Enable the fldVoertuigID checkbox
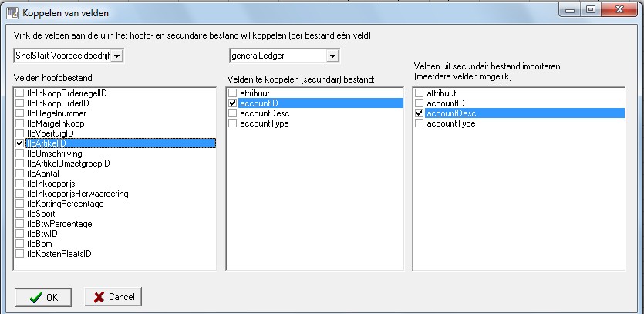Screen dimensions: 644x314 [x=20, y=133]
